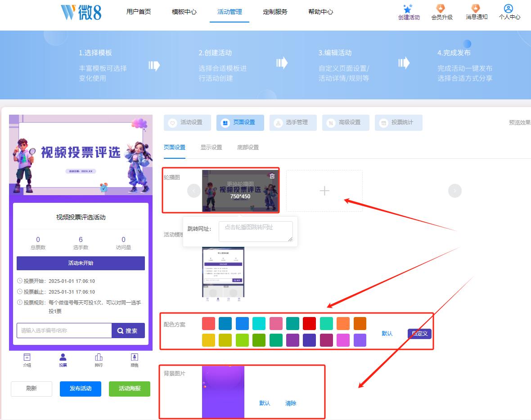
Task: Switch to 高级设置 tab
Action: (x=346, y=122)
